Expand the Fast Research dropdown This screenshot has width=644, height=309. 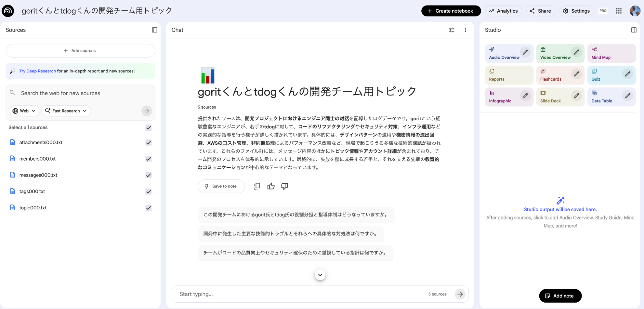[66, 111]
